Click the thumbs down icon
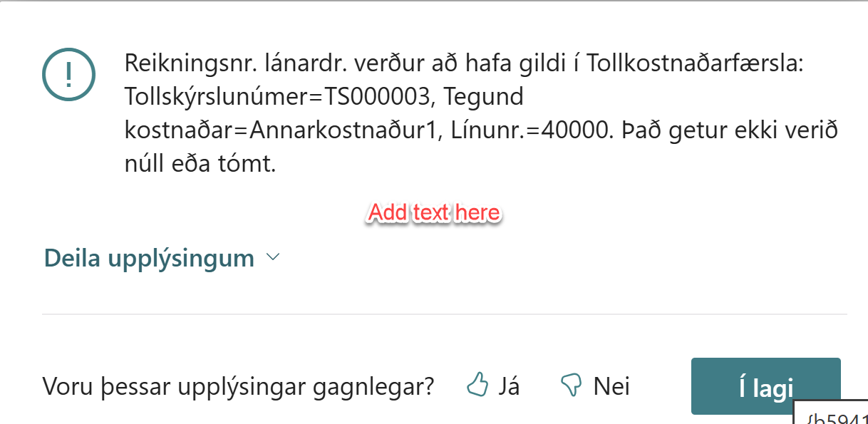This screenshot has height=424, width=868. tap(571, 386)
